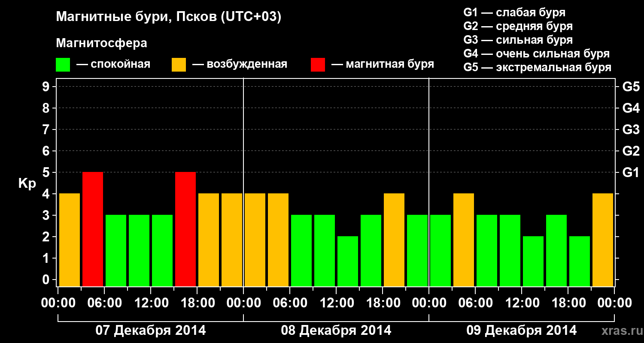Click the 'G1 — слабая буря' legend line

click(514, 12)
